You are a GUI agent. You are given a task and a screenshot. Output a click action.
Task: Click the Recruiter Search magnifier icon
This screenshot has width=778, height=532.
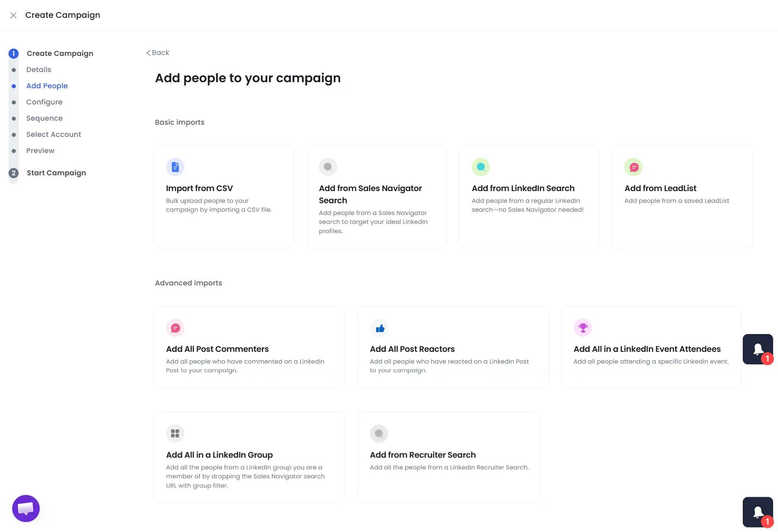(379, 433)
